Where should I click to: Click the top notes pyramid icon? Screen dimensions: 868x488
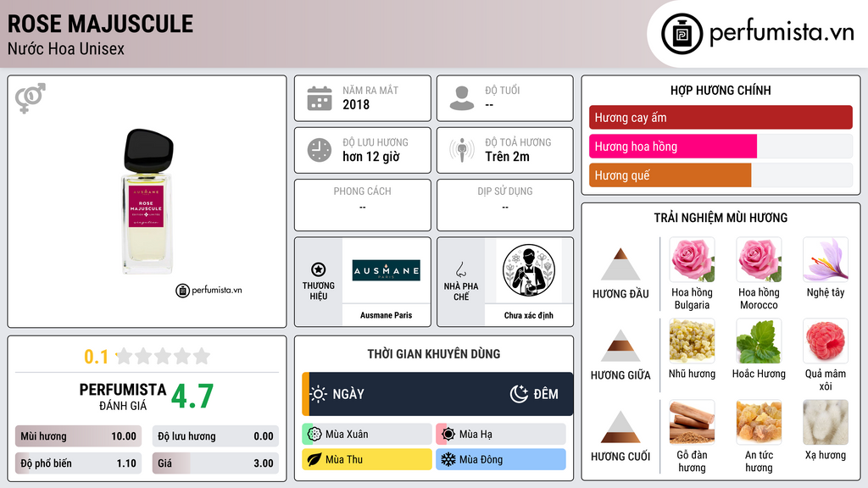620,264
